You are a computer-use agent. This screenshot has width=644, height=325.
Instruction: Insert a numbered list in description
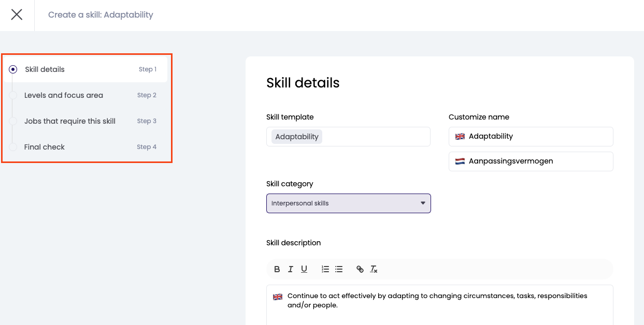pos(325,269)
